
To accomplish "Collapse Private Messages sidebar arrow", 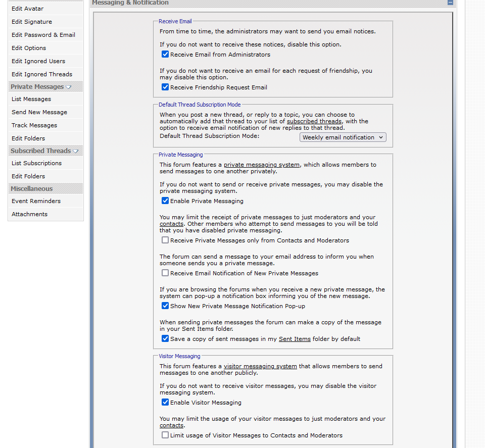I will click(69, 87).
